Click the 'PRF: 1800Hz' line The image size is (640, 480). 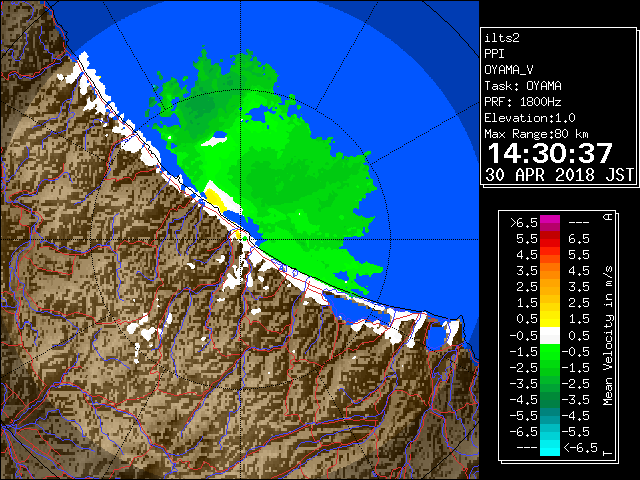coord(523,102)
